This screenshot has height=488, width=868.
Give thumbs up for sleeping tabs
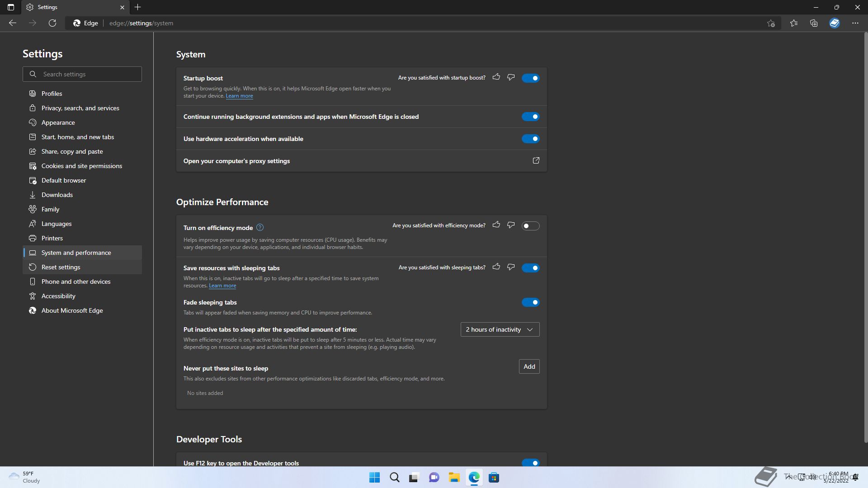pos(496,267)
